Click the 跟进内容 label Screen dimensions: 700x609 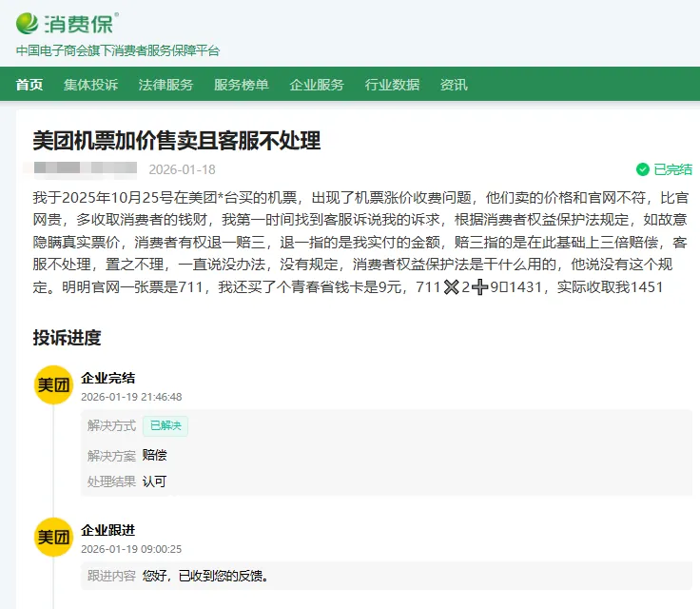point(111,576)
